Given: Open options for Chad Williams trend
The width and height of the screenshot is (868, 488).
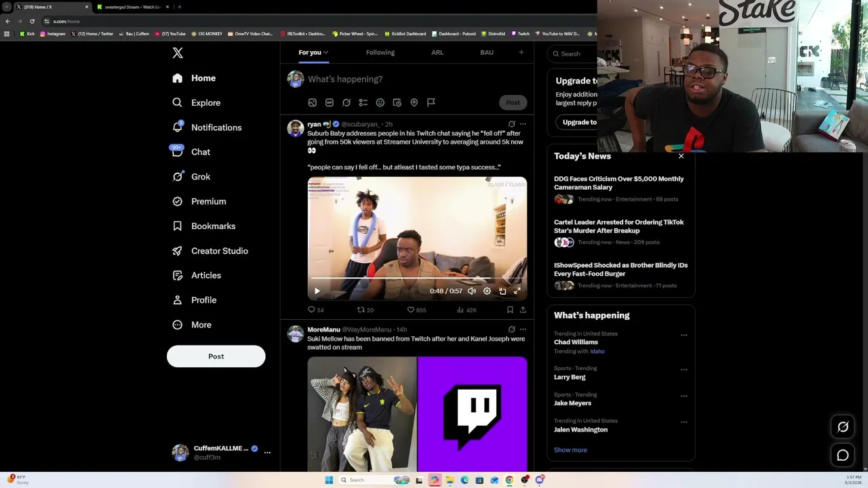Looking at the screenshot, I should pyautogui.click(x=684, y=335).
